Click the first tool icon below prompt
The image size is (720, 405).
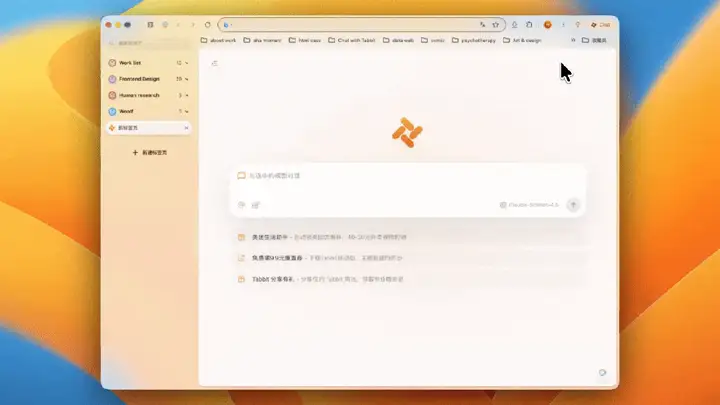242,205
